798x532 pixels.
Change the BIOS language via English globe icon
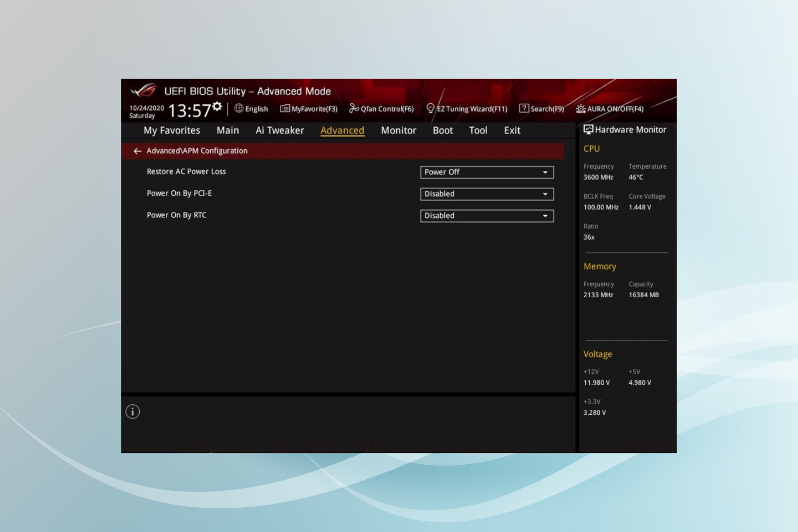coord(251,108)
